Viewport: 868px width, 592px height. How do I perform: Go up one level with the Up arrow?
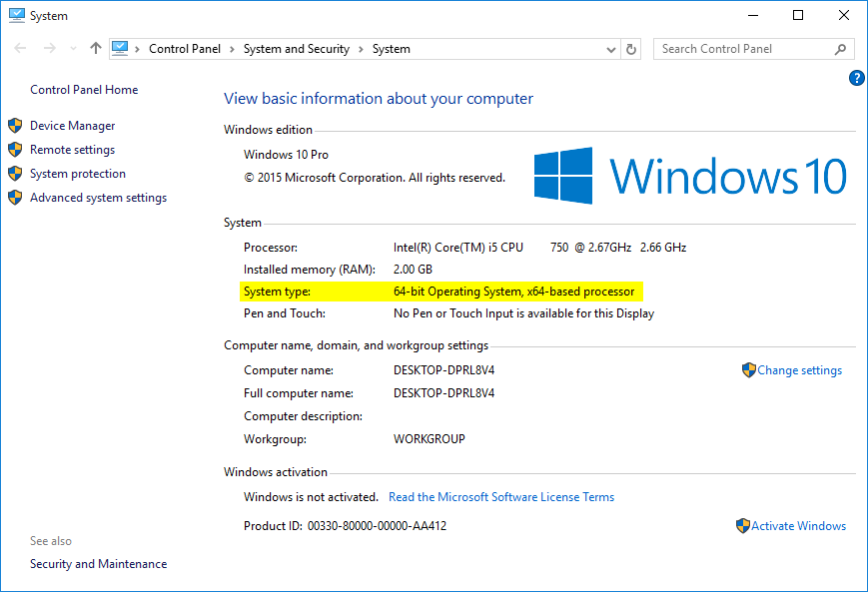point(96,49)
